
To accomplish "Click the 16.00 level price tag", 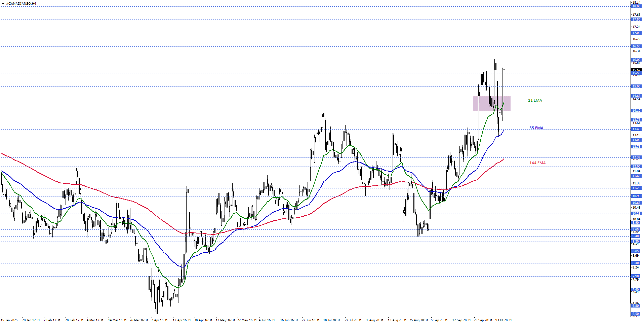I will (636, 60).
